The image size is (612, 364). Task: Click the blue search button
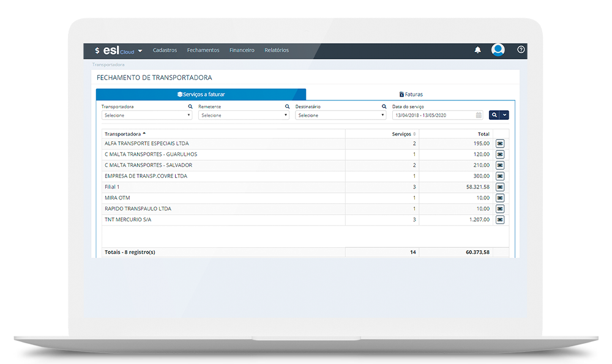pyautogui.click(x=494, y=115)
